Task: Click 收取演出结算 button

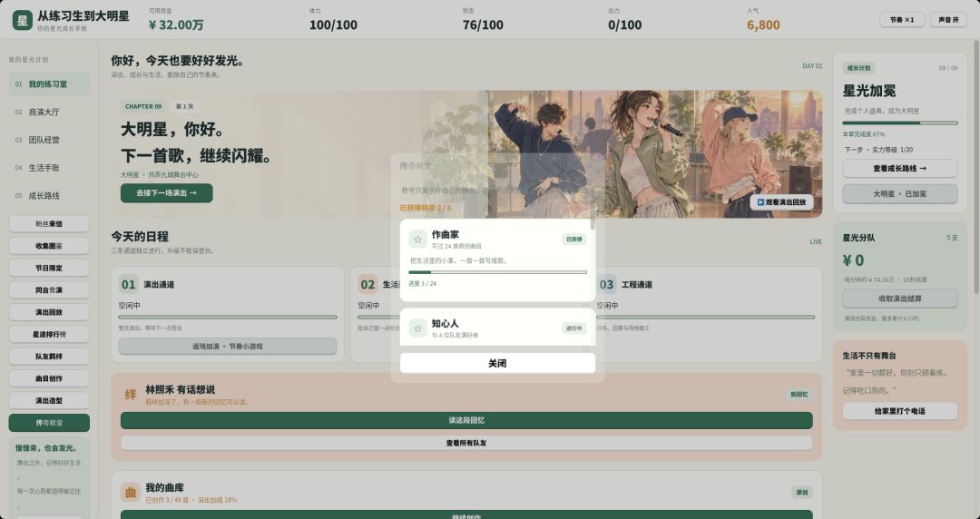Action: (899, 299)
